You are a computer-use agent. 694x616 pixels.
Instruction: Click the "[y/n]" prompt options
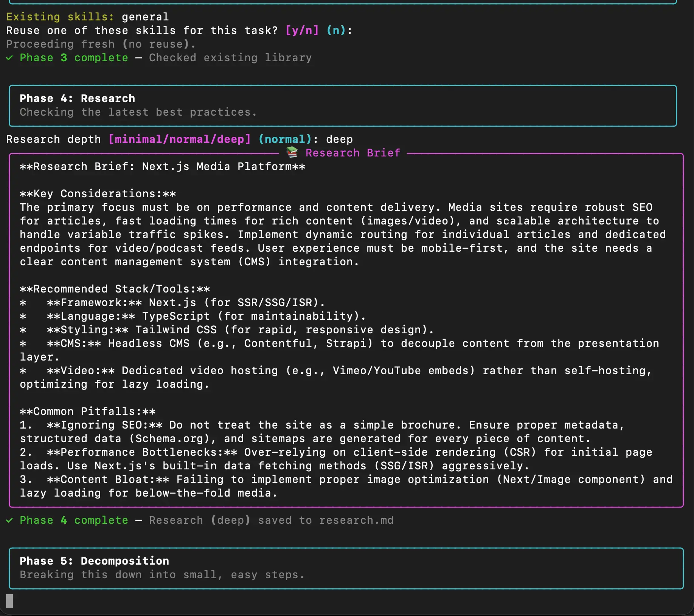click(x=302, y=31)
